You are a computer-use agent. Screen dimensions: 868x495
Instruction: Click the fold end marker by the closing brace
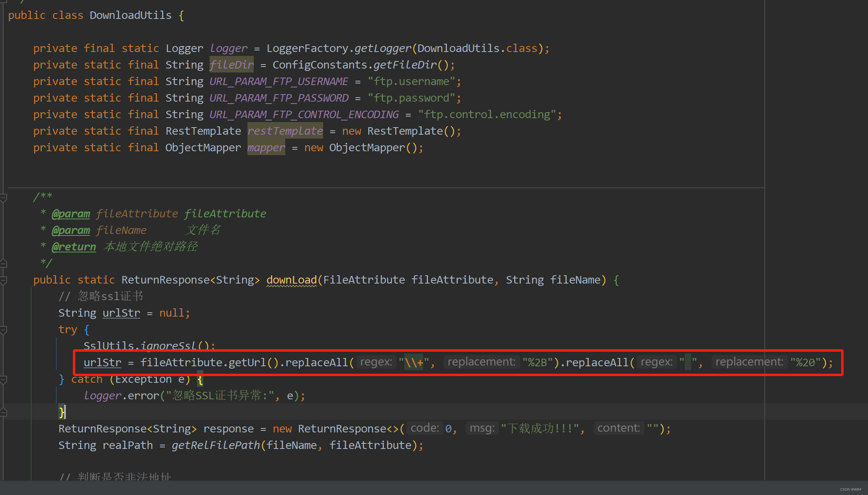pos(3,412)
